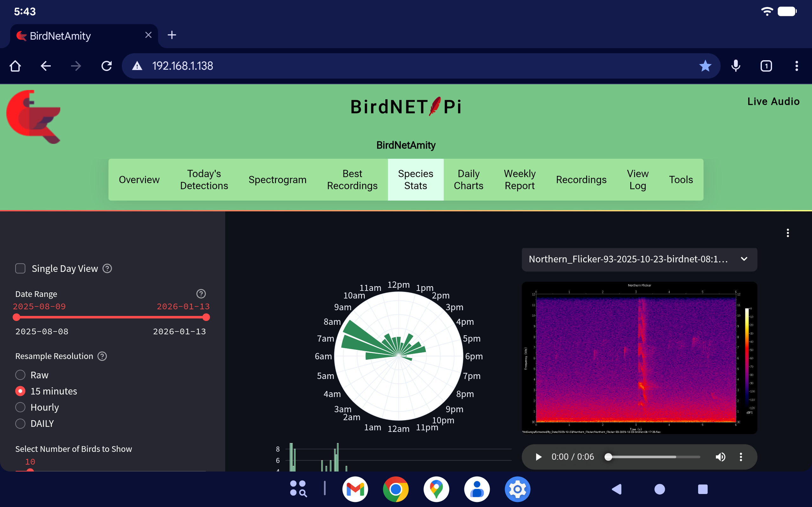Open Streamlit three-dot menu

pyautogui.click(x=788, y=233)
